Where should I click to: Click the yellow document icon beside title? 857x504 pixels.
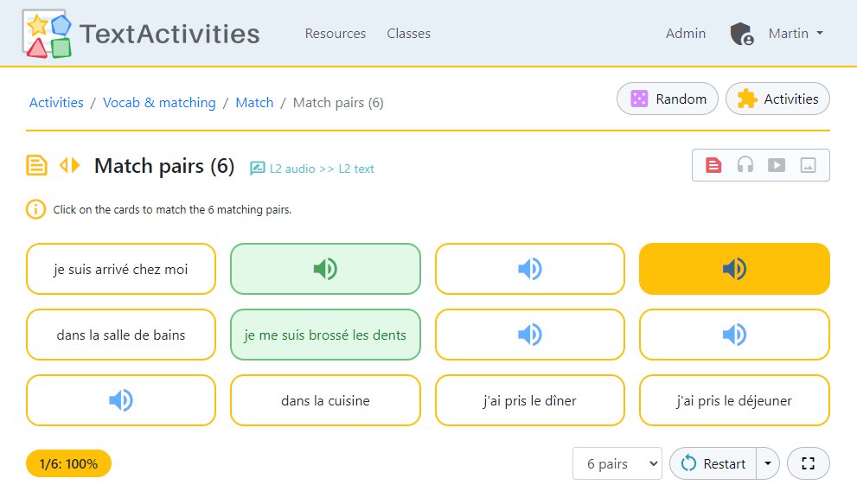[36, 165]
